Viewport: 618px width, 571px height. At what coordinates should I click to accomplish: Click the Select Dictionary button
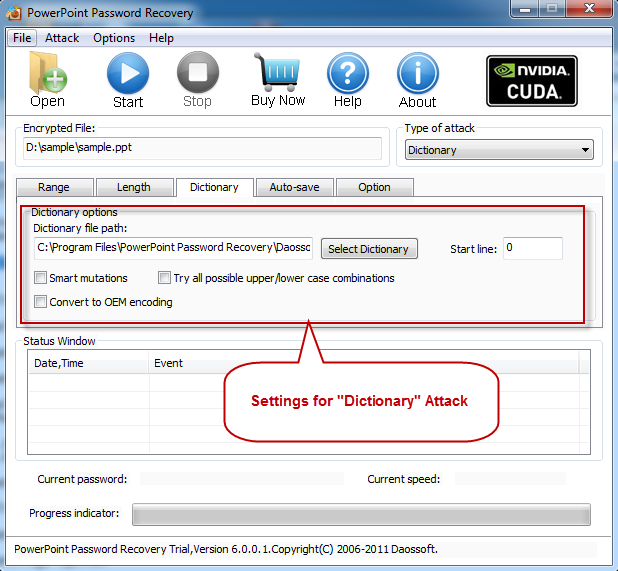click(369, 249)
